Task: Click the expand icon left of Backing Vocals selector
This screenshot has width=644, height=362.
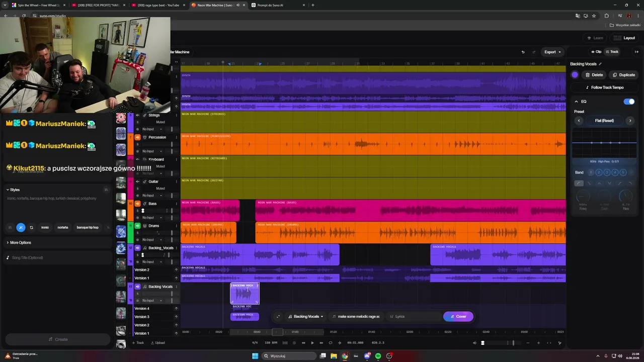Action: click(x=278, y=316)
